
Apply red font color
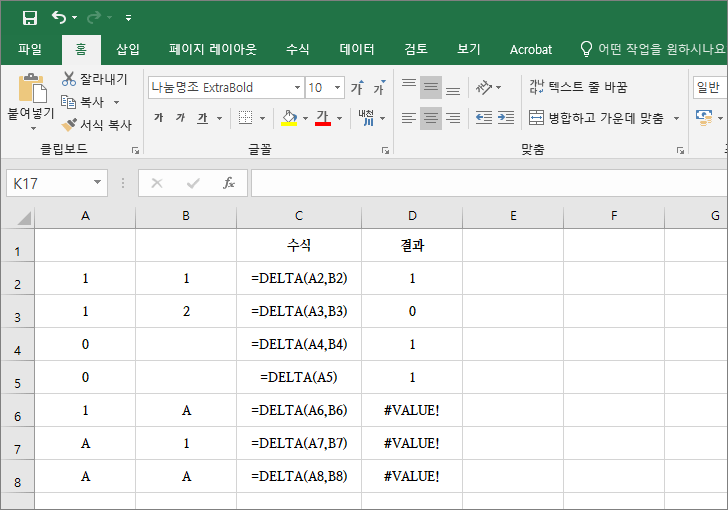323,118
